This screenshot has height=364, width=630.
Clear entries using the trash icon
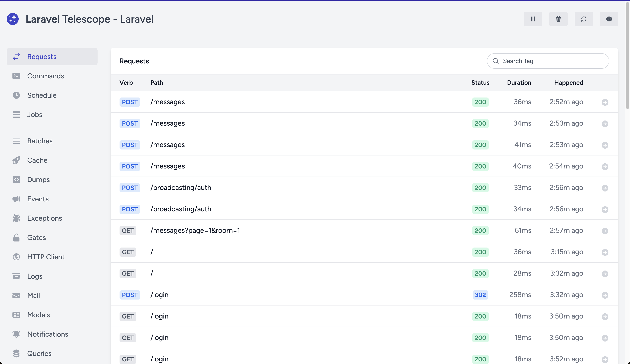point(558,19)
